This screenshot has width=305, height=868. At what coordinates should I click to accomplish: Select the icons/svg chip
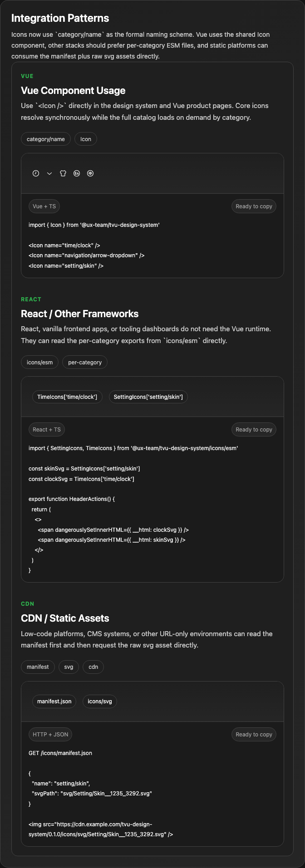(x=100, y=701)
